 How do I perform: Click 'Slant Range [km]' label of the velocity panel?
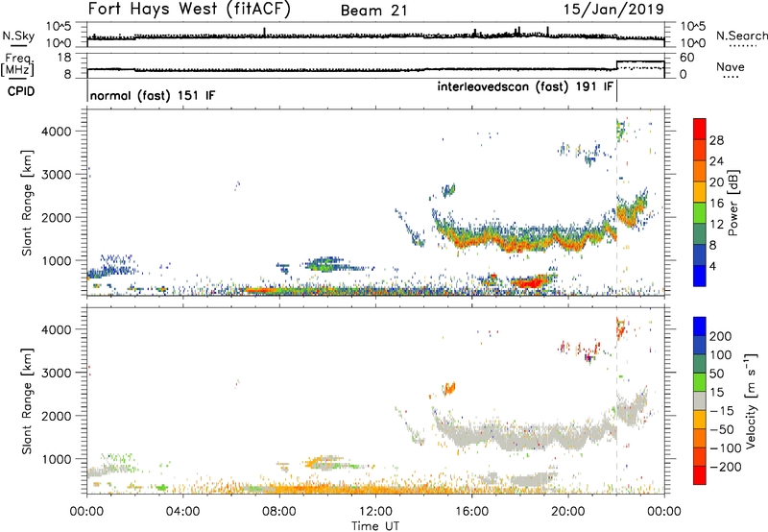(27, 401)
